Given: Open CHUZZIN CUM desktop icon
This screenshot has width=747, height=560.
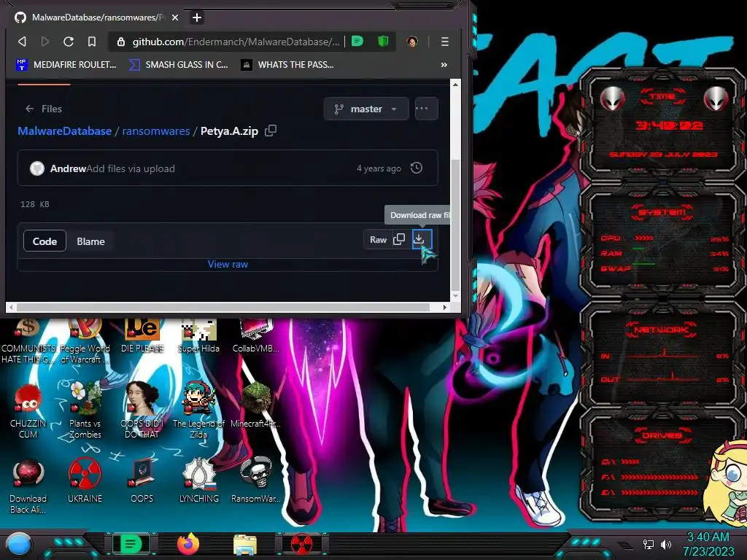Looking at the screenshot, I should tap(28, 411).
